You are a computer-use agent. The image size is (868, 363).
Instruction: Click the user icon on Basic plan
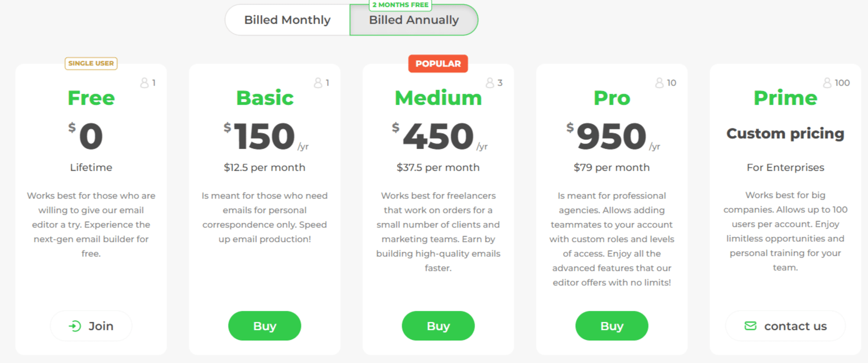click(318, 83)
